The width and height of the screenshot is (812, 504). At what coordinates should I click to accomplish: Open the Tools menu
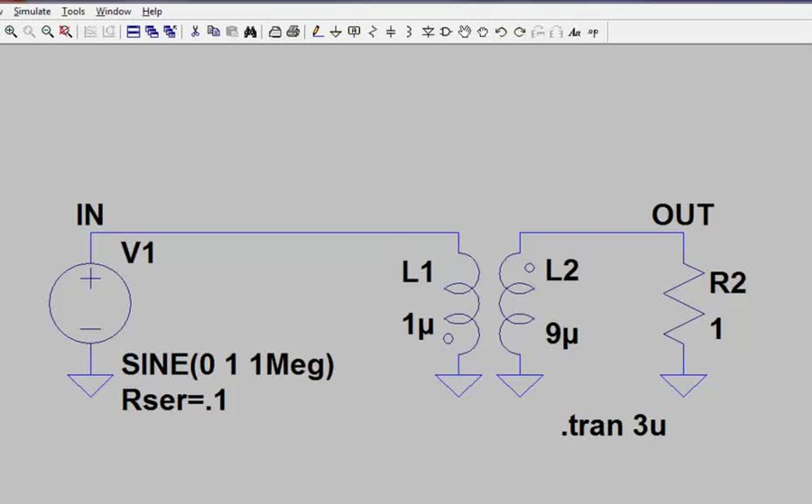[73, 11]
